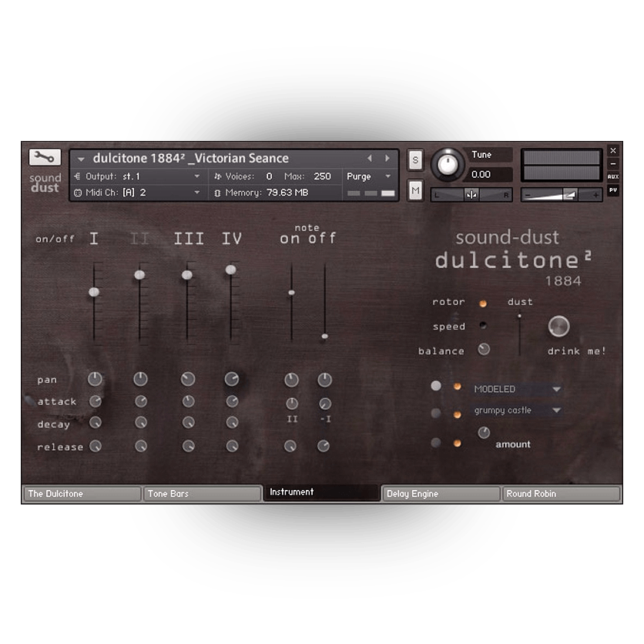This screenshot has width=644, height=644.
Task: Open the MODELED dropdown
Action: click(x=517, y=389)
